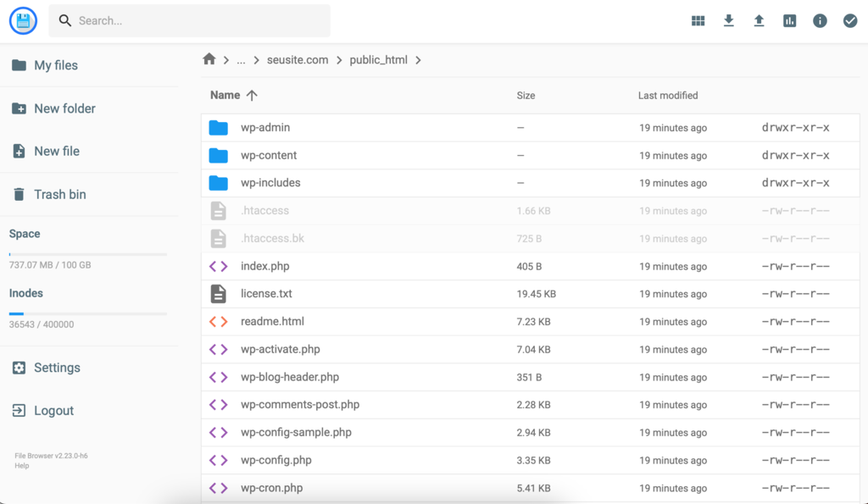
Task: Click the wp-activate.php code icon
Action: [x=218, y=349]
